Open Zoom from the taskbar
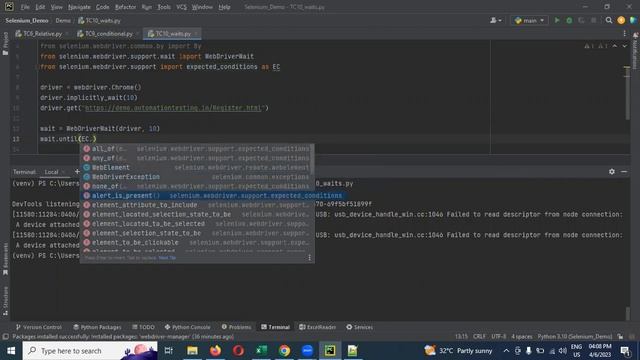This screenshot has width=640, height=360. click(x=307, y=351)
